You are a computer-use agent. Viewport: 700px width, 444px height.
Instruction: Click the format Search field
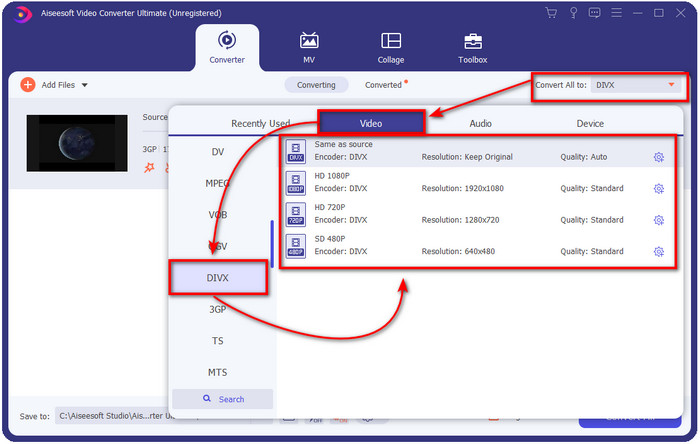point(222,399)
